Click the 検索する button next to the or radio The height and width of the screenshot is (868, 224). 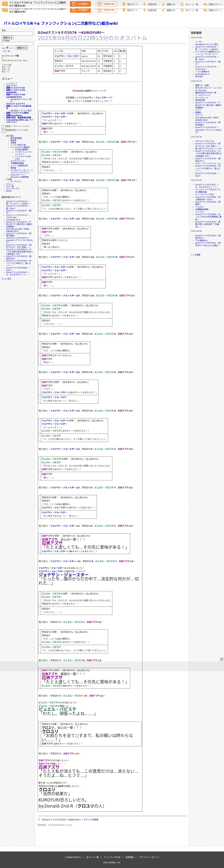point(22,48)
